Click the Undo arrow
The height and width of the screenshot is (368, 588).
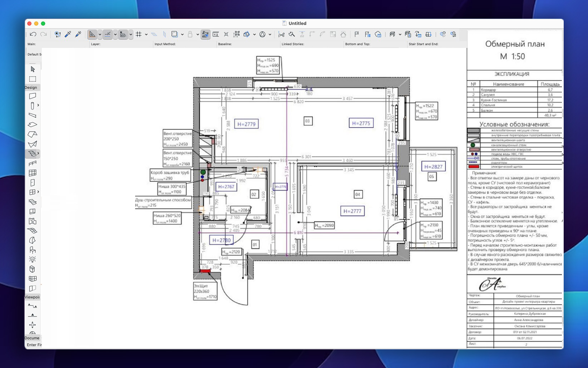click(x=33, y=34)
